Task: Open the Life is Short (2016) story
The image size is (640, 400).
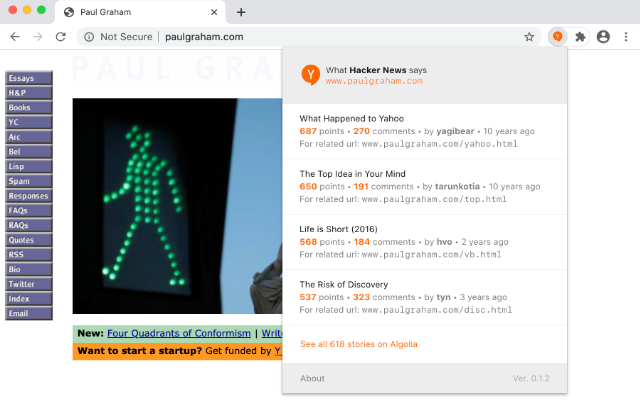Action: click(338, 229)
